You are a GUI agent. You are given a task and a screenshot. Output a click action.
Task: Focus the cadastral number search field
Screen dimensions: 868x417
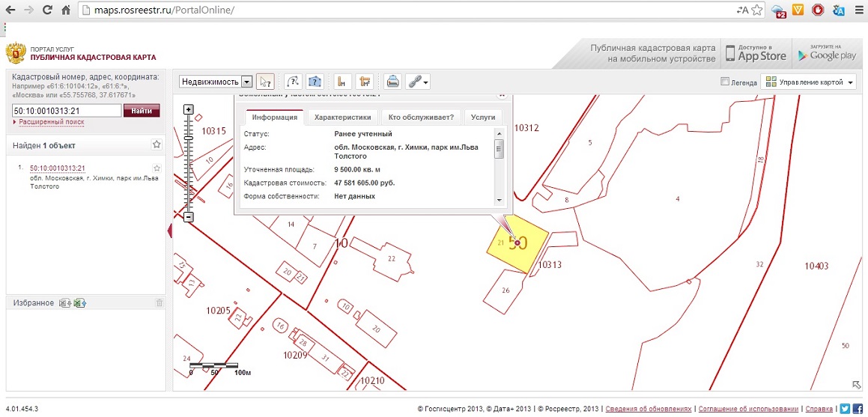tap(67, 111)
